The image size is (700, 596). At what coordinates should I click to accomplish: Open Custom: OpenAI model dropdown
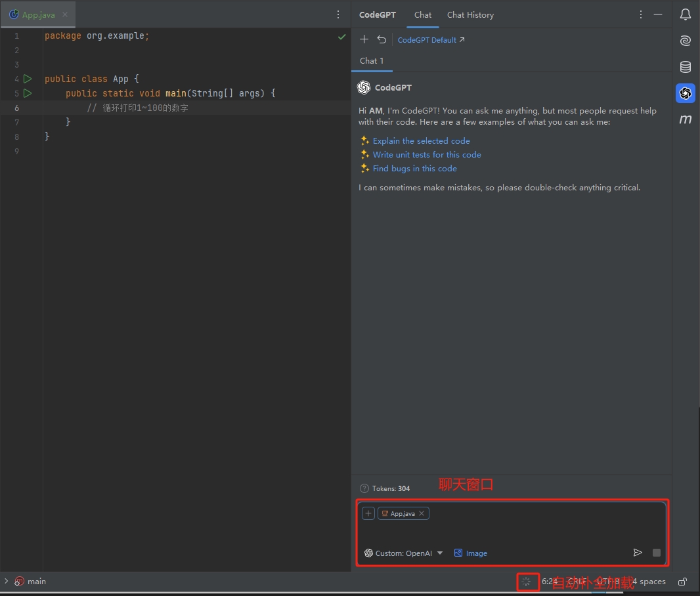click(404, 553)
